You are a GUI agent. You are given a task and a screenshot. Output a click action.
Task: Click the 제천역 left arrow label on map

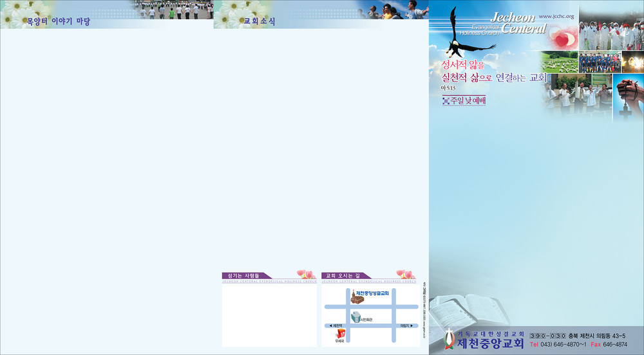coord(338,325)
